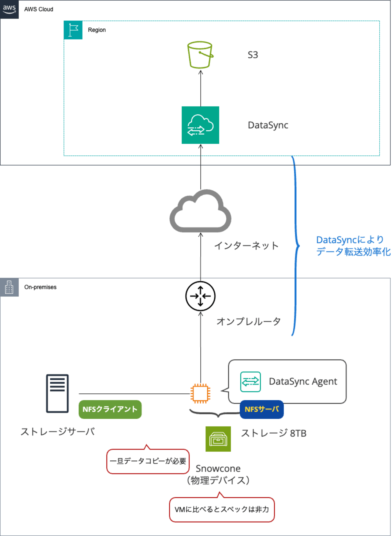Click the ストレージ 8TB label
Viewport: 392px width, 536px height.
[x=274, y=433]
